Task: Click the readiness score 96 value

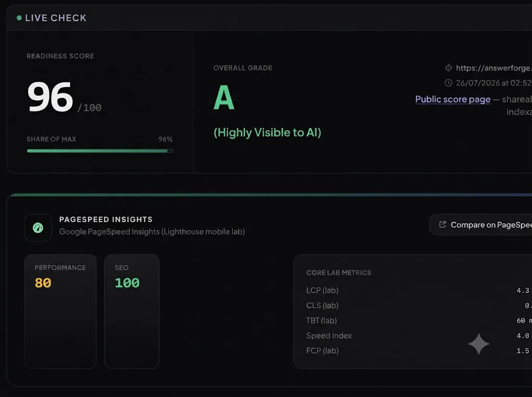Action: tap(50, 97)
